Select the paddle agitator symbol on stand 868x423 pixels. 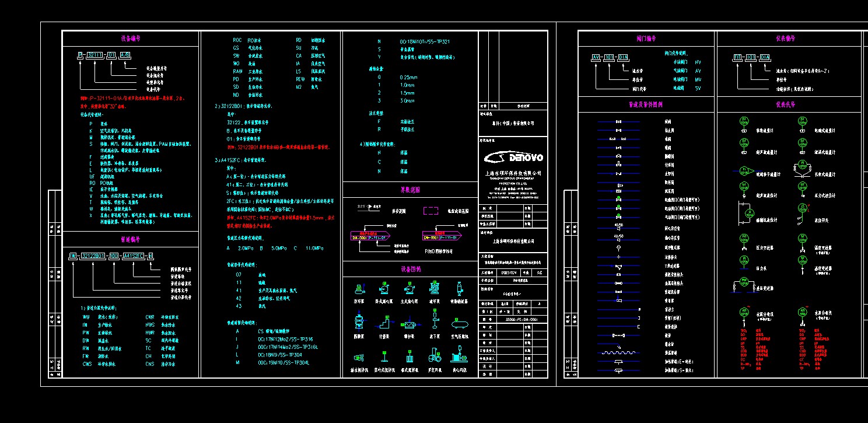tap(384, 356)
